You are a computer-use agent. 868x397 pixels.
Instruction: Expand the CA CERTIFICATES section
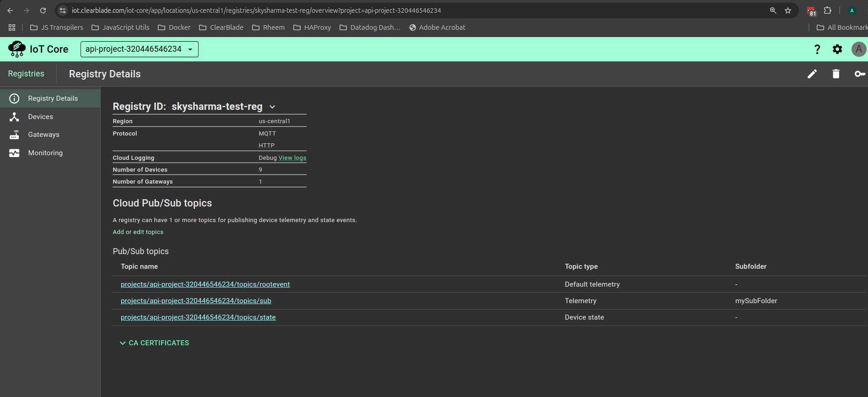point(154,343)
